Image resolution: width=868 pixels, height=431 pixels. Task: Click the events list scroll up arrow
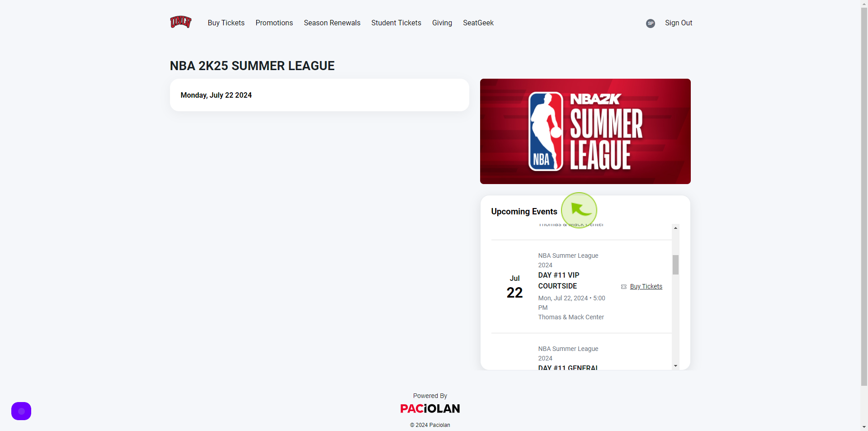coord(675,228)
